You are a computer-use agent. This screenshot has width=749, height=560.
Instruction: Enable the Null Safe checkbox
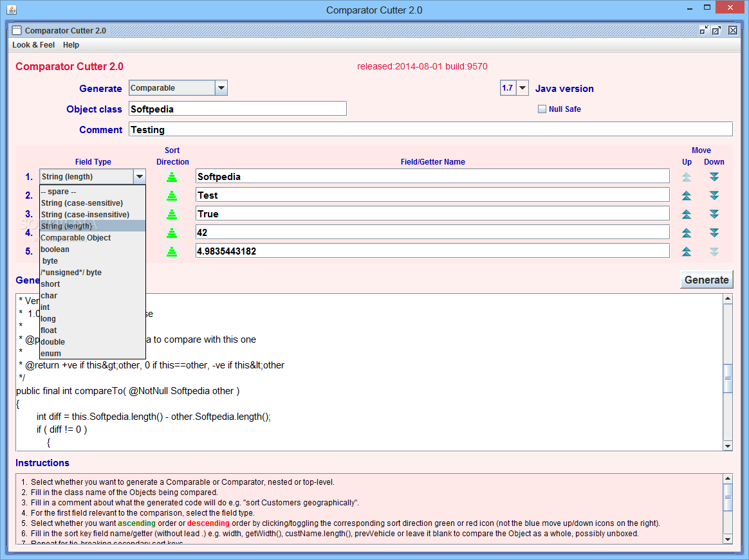click(x=542, y=109)
